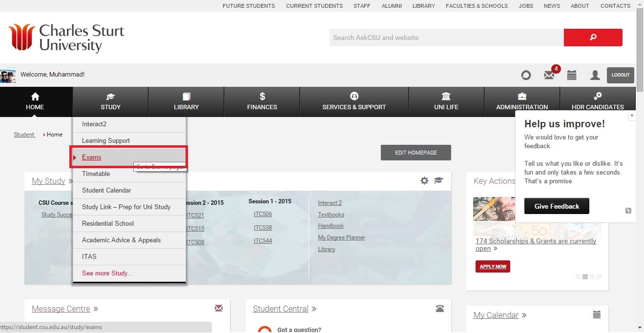Open Academic Advice & Appeals menu item

[x=129, y=240]
